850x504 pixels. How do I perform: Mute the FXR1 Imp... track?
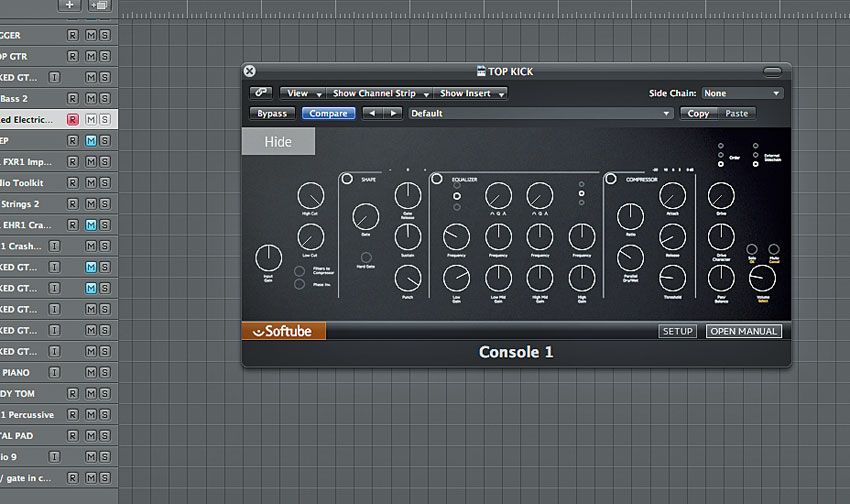click(x=91, y=161)
